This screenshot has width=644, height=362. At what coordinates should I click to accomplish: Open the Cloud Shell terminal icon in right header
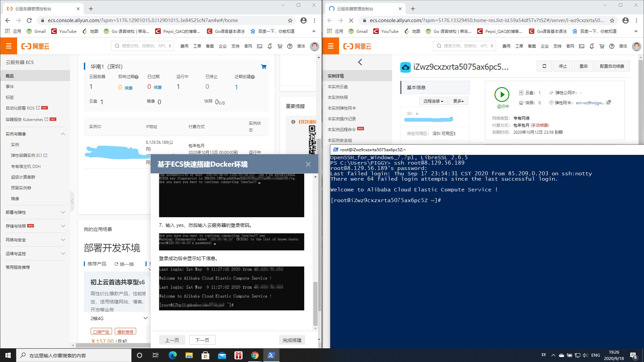pyautogui.click(x=582, y=46)
